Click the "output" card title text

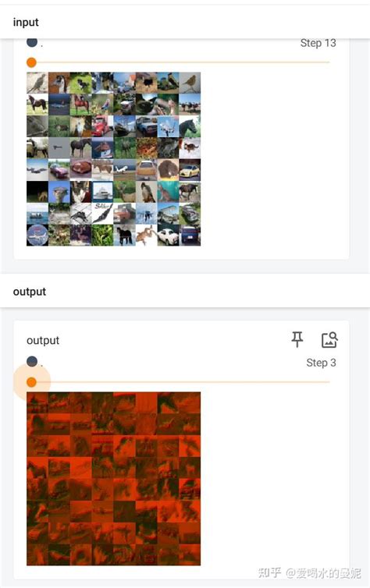[43, 341]
